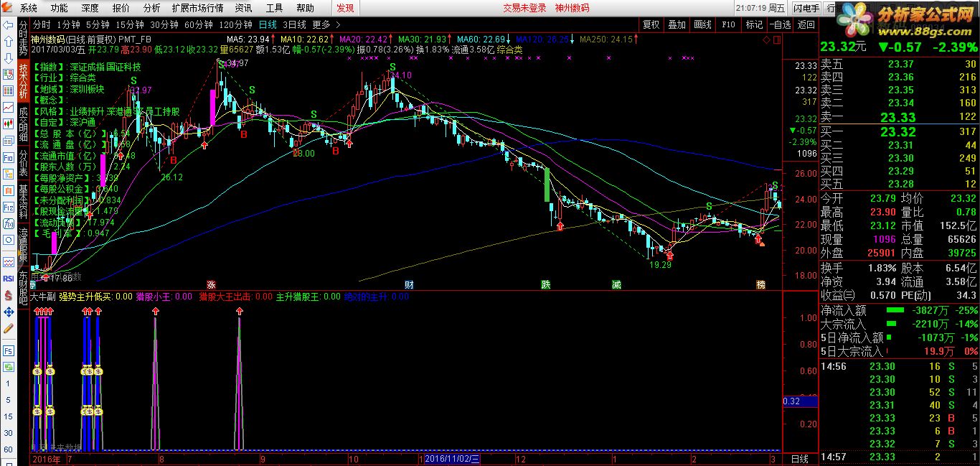Open the 扩展市场行情 menu
The height and width of the screenshot is (466, 980).
pos(197,8)
